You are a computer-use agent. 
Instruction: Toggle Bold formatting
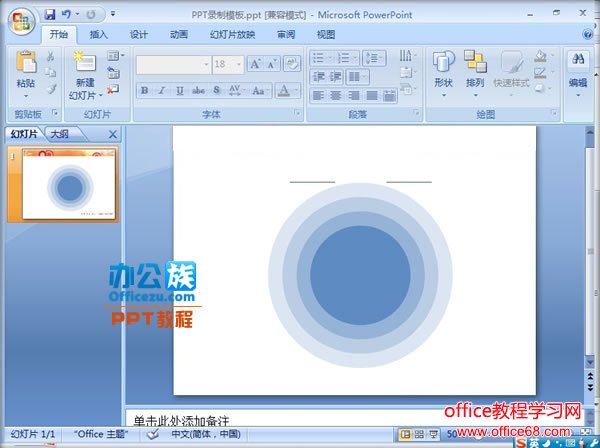tap(144, 91)
